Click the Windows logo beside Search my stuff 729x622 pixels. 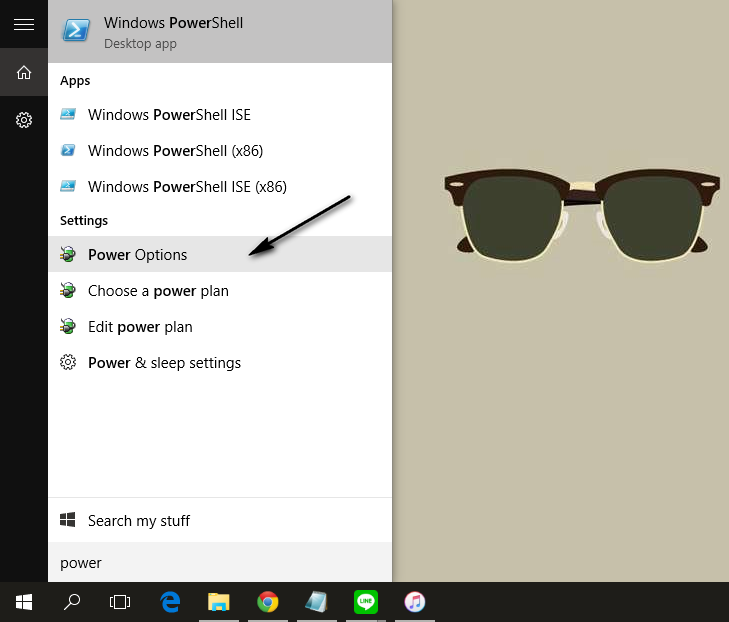point(67,520)
